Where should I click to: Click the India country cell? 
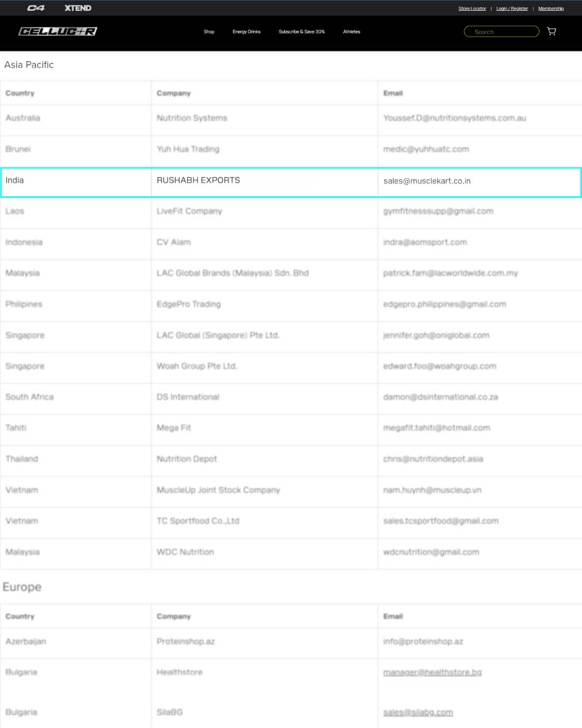(15, 180)
